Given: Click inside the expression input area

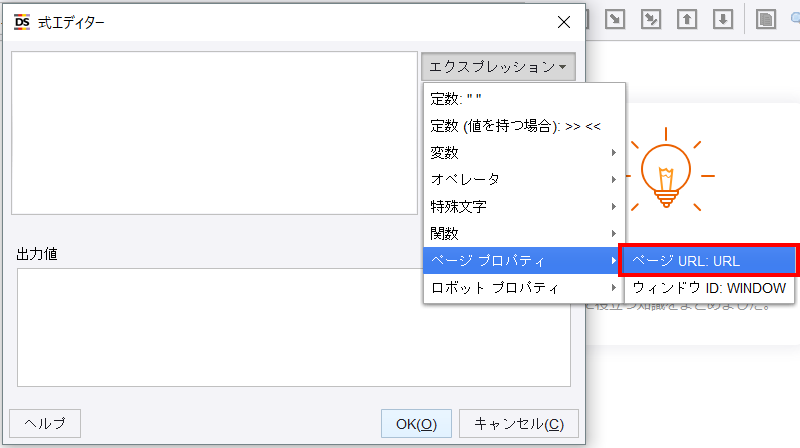Looking at the screenshot, I should point(214,133).
